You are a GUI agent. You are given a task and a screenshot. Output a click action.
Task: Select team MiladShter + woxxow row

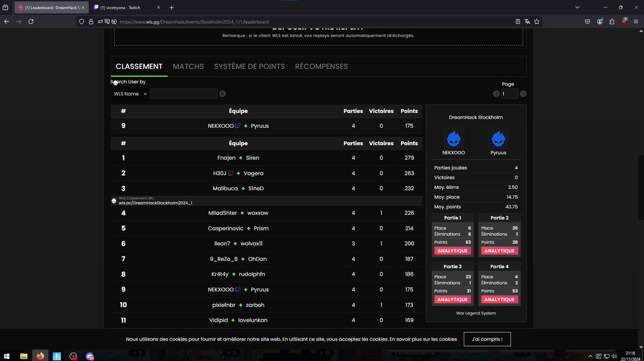click(x=266, y=213)
